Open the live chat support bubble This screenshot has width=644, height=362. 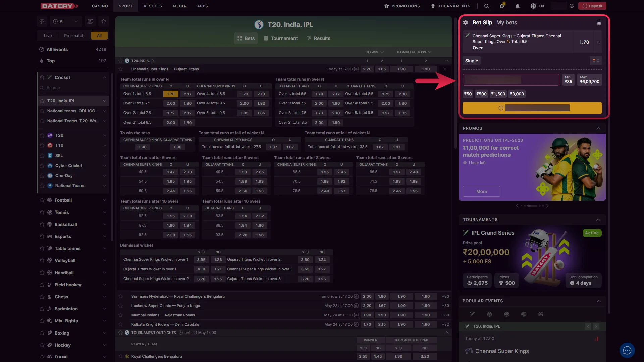tap(627, 350)
